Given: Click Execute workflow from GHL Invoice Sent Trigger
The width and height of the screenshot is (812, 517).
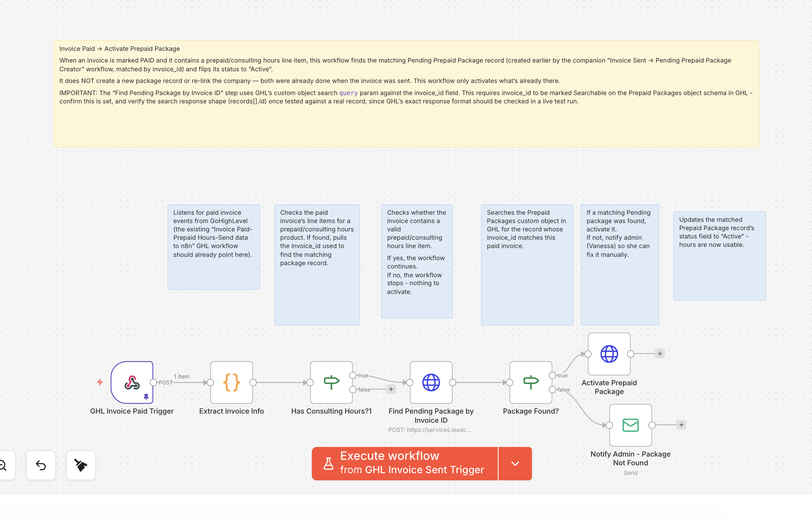Looking at the screenshot, I should click(x=405, y=464).
